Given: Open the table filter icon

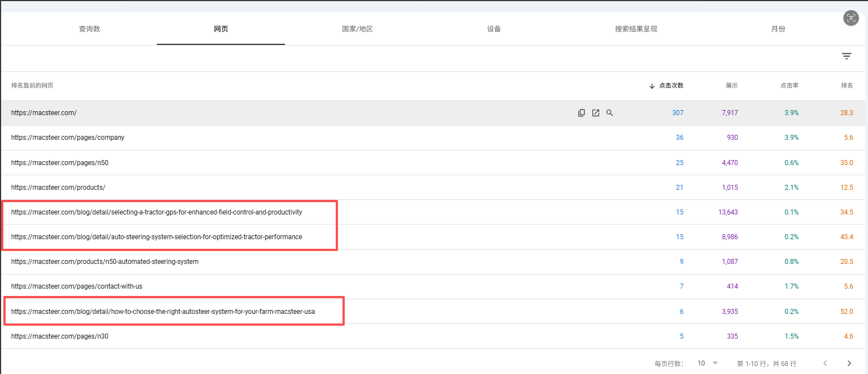Looking at the screenshot, I should 847,56.
